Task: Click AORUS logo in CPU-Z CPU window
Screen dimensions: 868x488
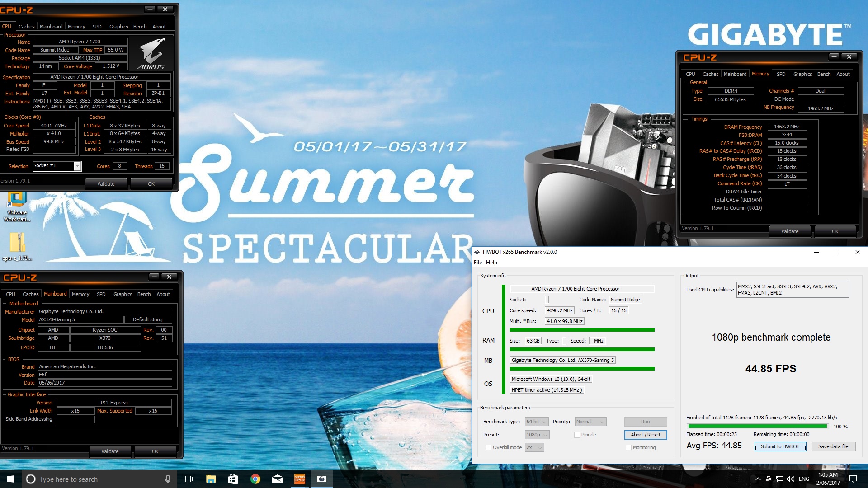Action: 151,54
